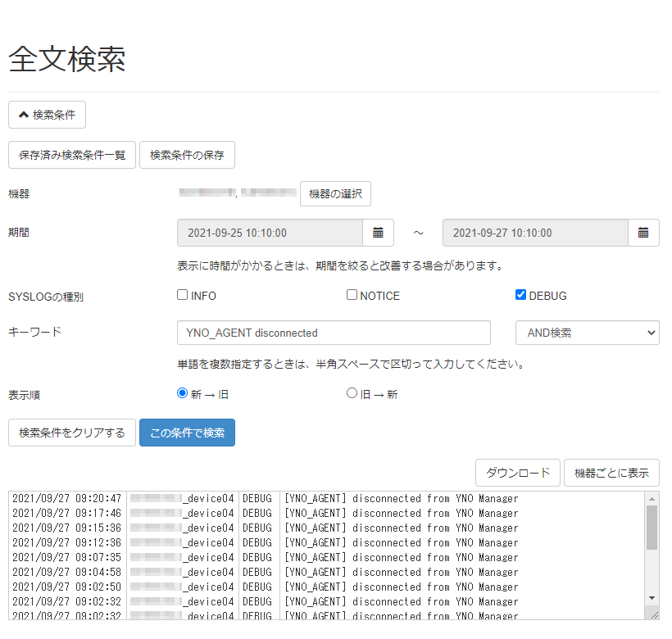This screenshot has width=672, height=639.
Task: Open the calendar picker for the start date
Action: 378,233
